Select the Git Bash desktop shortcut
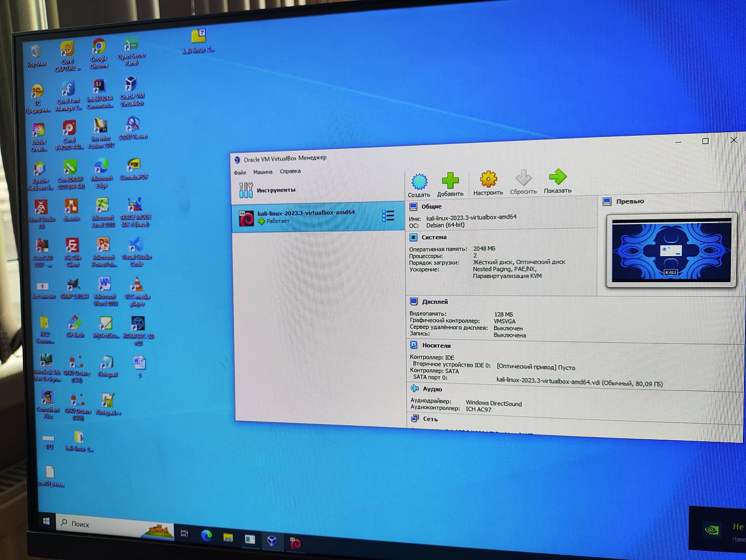746x560 pixels. click(x=75, y=327)
